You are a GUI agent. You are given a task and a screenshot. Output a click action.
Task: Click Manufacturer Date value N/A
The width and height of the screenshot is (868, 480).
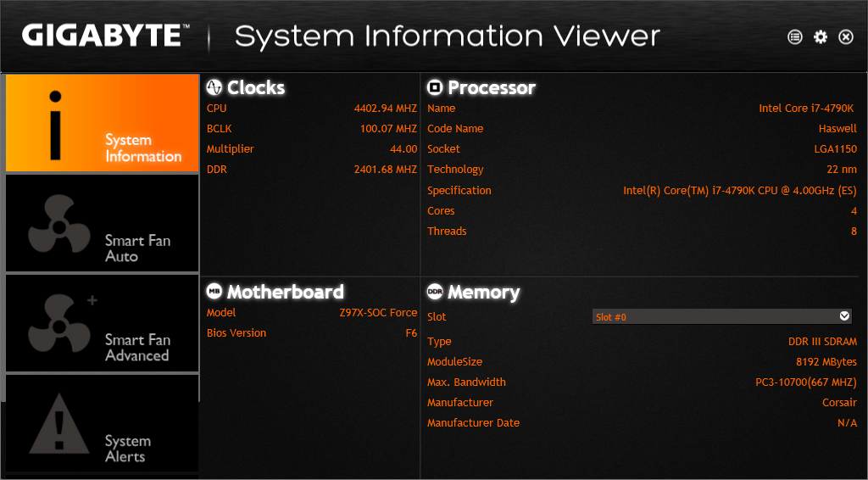(x=847, y=423)
